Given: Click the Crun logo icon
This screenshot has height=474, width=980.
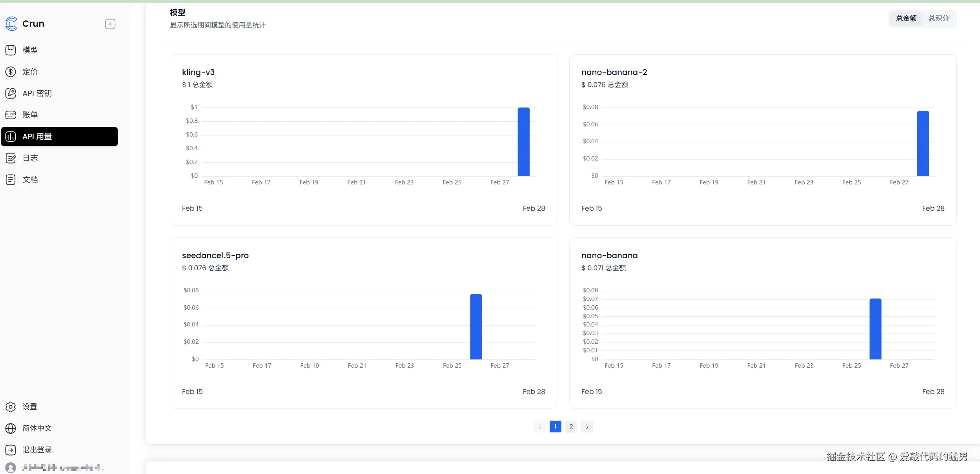Looking at the screenshot, I should click(11, 24).
